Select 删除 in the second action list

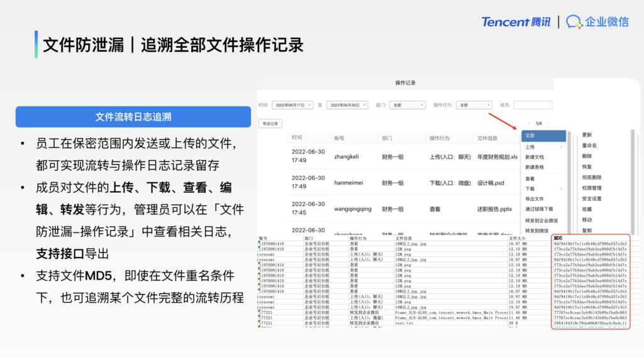(x=587, y=156)
